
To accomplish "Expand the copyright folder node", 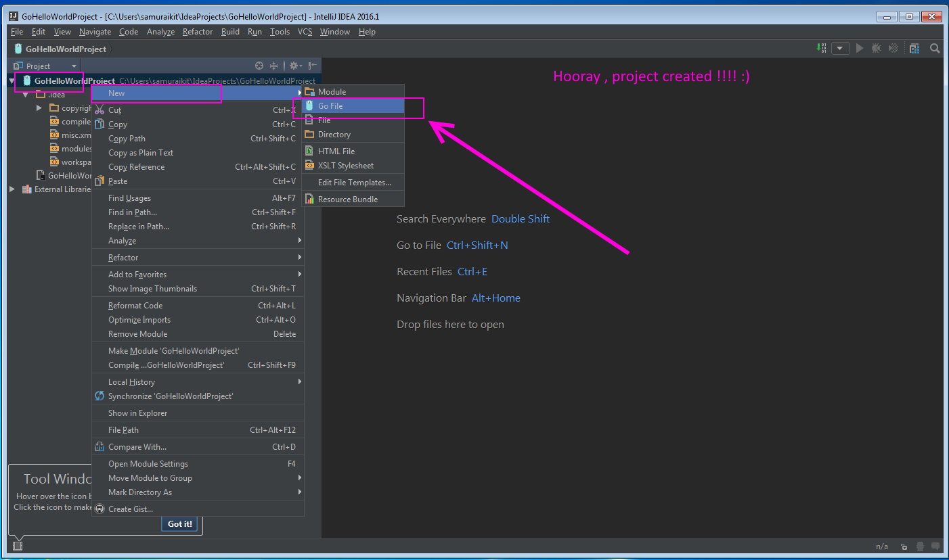I will point(39,108).
